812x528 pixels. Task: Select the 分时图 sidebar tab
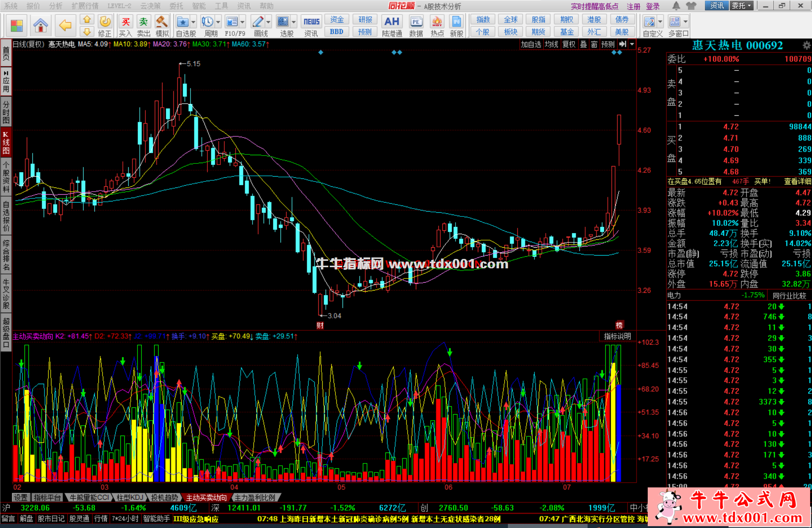coord(6,112)
